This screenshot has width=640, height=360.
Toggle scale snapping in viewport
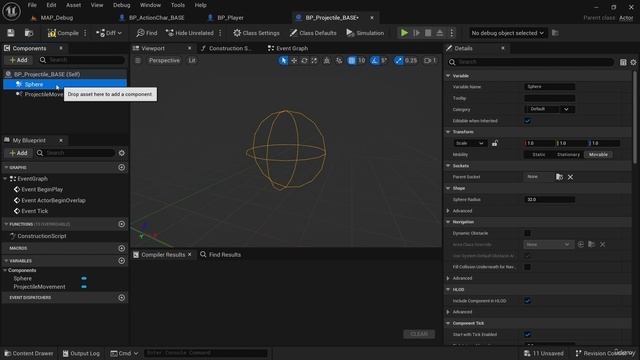point(398,60)
